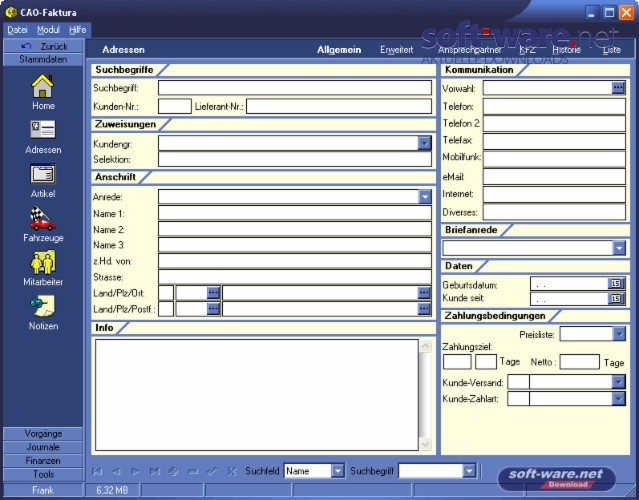Image resolution: width=639 pixels, height=500 pixels.
Task: Open the Vorgänge sidebar section
Action: click(43, 434)
